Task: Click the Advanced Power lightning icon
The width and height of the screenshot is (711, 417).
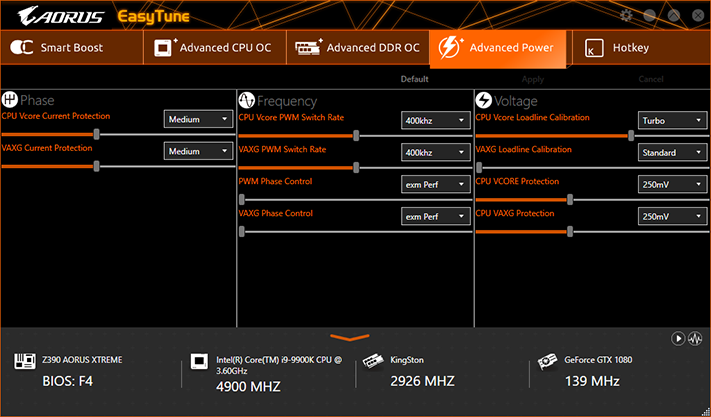Action: (x=451, y=47)
